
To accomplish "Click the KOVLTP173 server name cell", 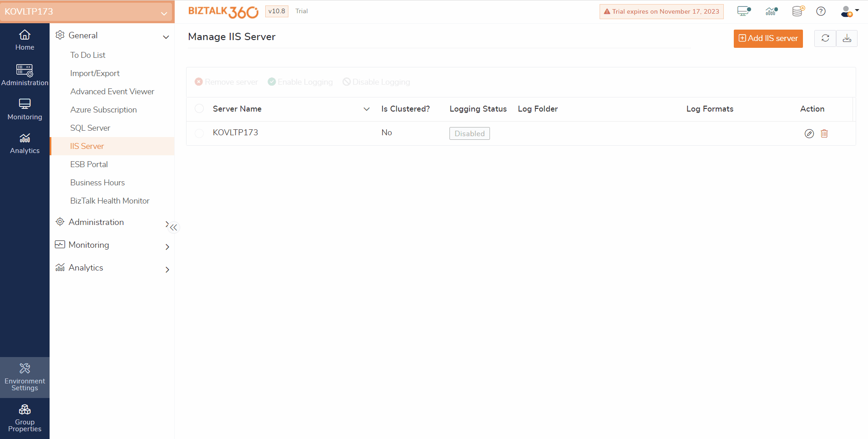I will [235, 133].
